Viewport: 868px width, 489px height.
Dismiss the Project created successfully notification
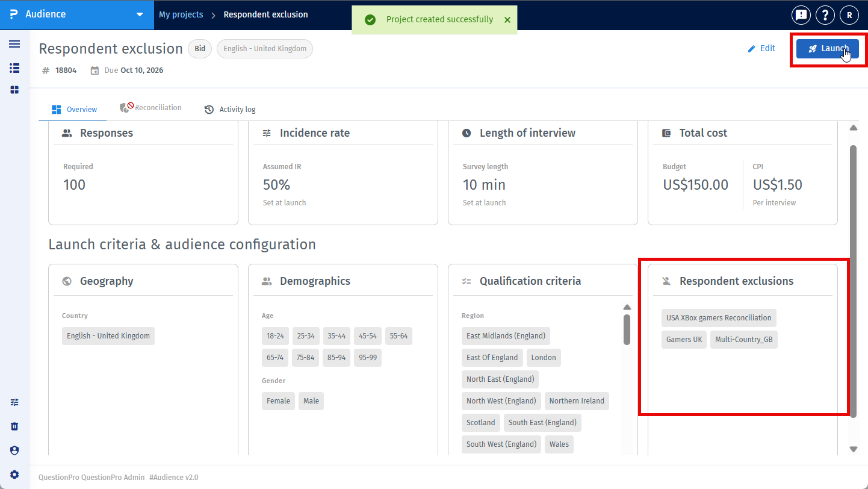tap(507, 20)
